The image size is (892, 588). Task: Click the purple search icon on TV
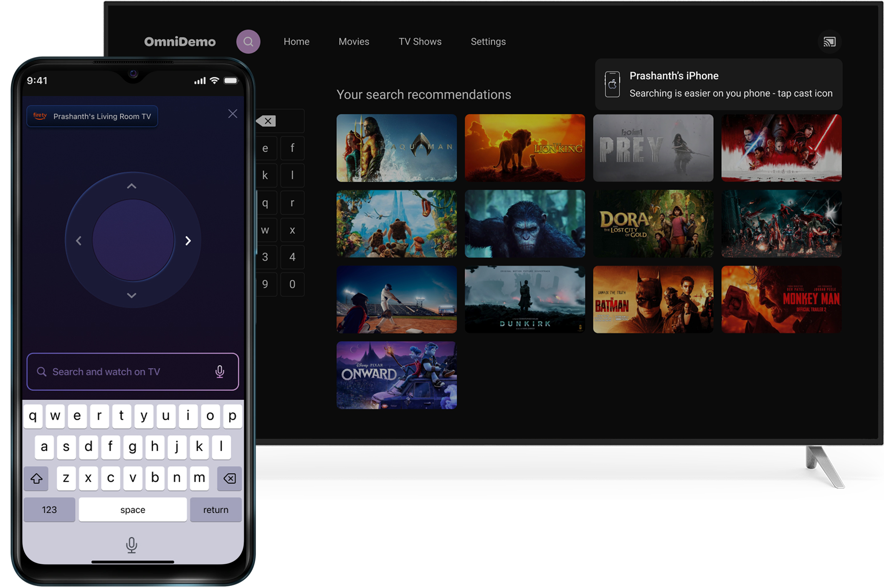[248, 42]
